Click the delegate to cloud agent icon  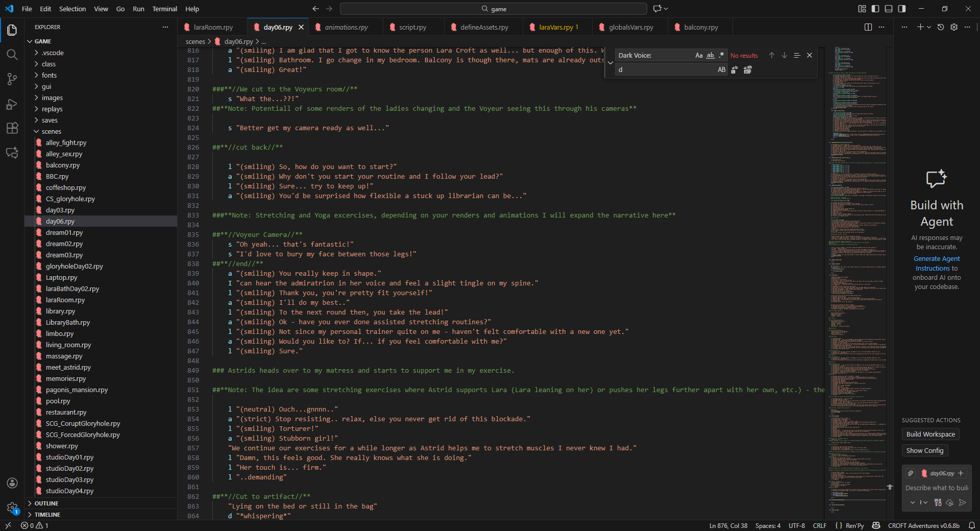(x=950, y=502)
